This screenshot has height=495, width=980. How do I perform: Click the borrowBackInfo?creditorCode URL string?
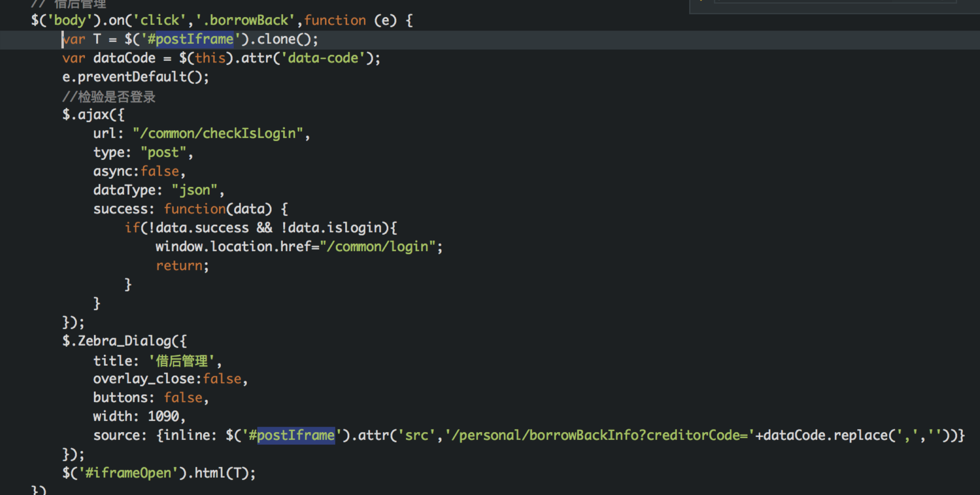tap(598, 435)
